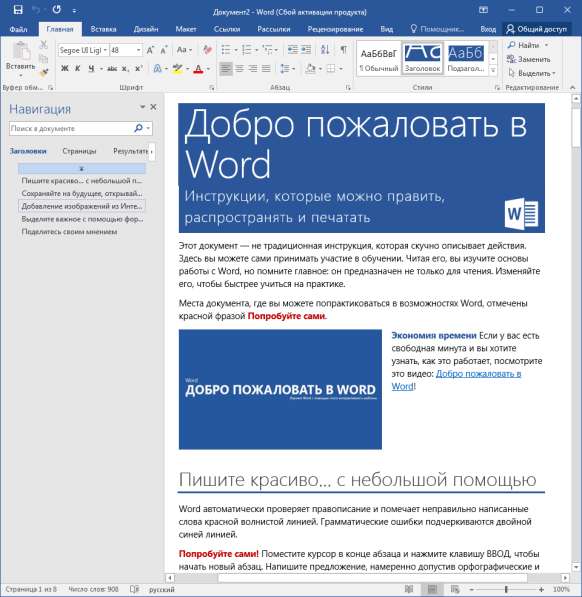Select heading Добавление изображений из Инте...
The width and height of the screenshot is (582, 597).
coord(81,206)
